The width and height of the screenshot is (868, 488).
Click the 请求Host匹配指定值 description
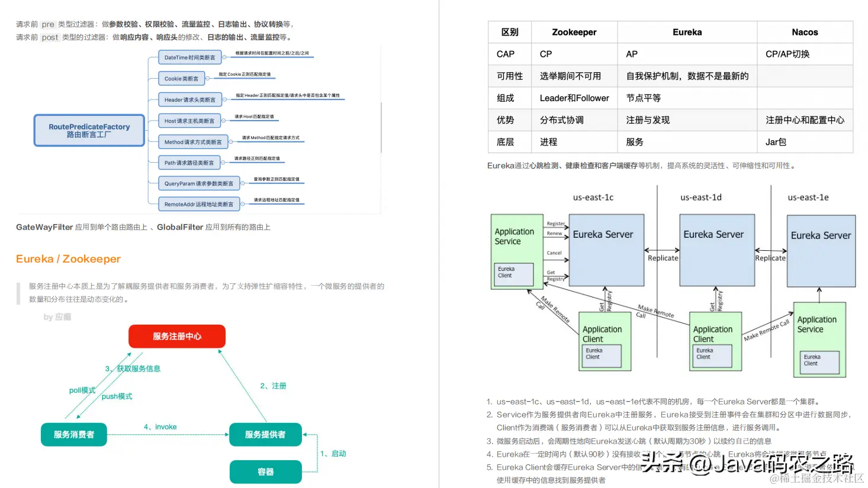click(x=254, y=117)
